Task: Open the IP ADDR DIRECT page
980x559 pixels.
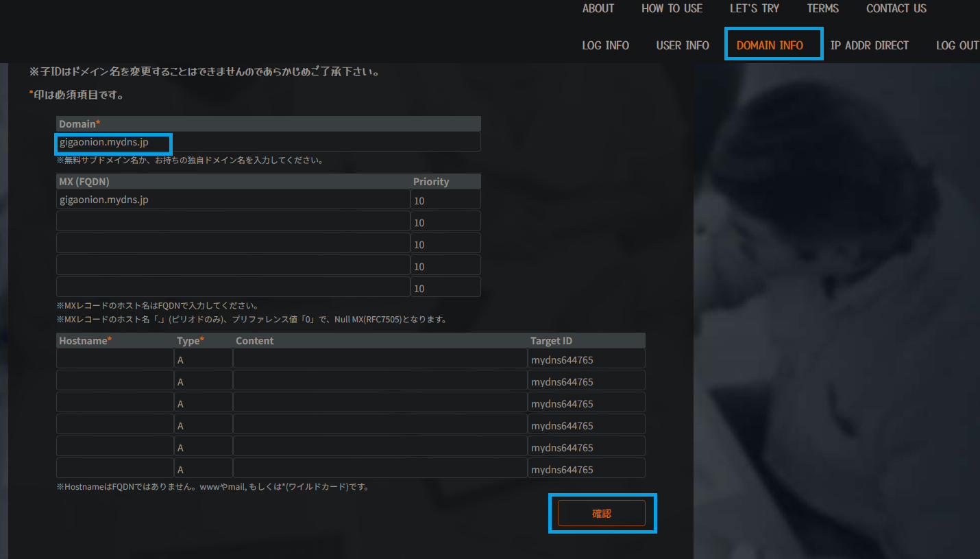Action: click(x=869, y=45)
